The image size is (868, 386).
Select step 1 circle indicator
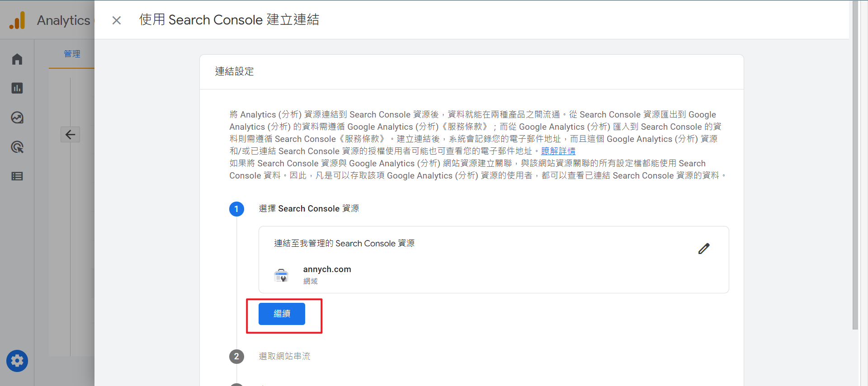[x=236, y=209]
